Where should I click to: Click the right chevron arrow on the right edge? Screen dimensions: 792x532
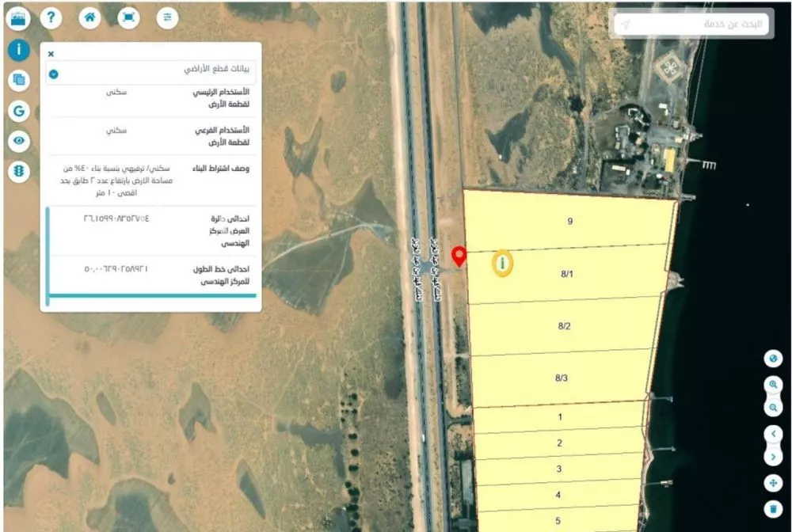point(774,457)
